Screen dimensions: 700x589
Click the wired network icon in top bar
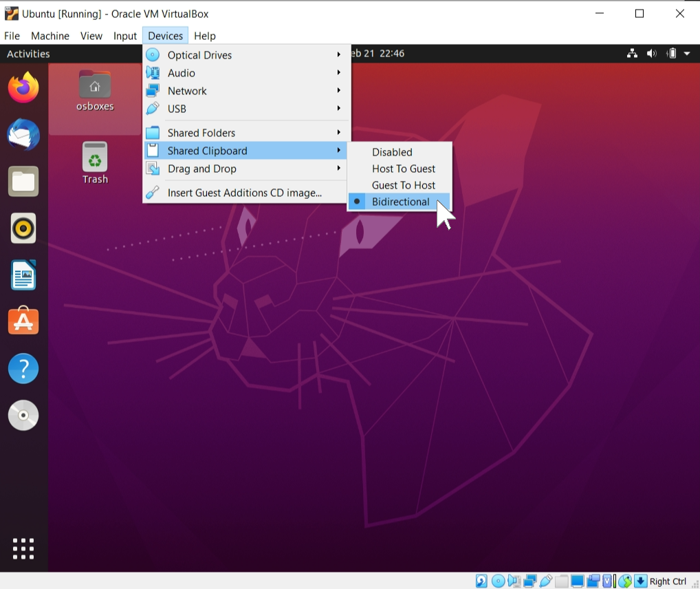632,54
